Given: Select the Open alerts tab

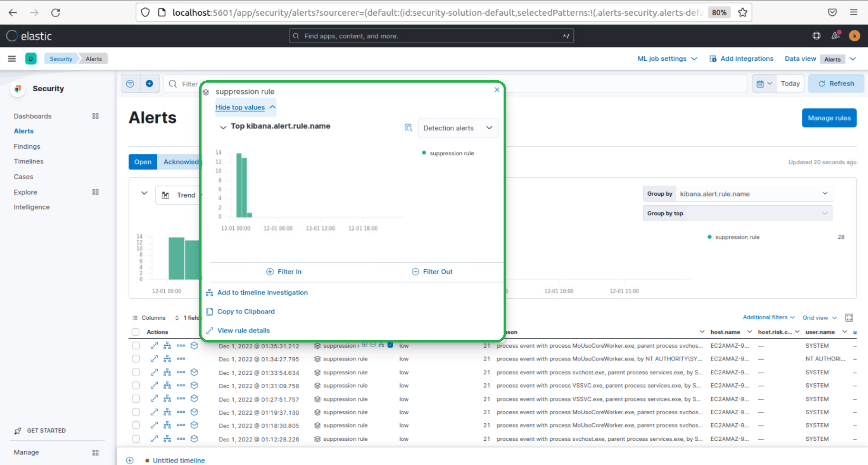Looking at the screenshot, I should 143,162.
